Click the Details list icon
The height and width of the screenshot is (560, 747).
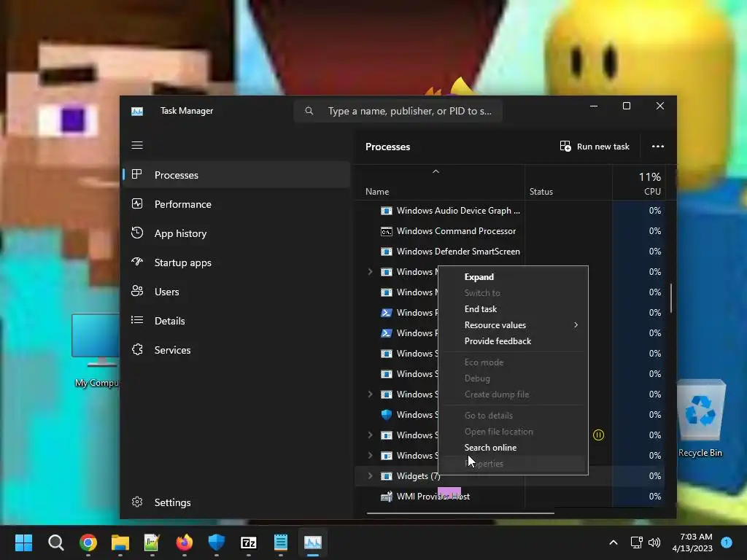[136, 320]
